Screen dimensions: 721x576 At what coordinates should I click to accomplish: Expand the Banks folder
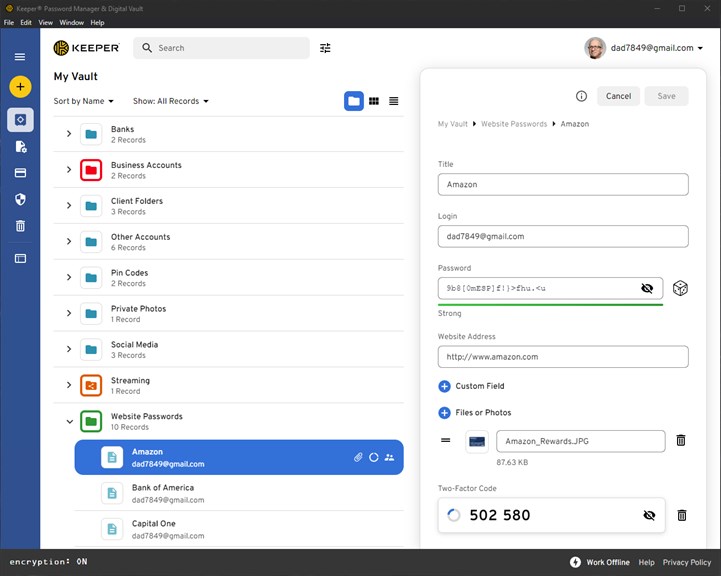[69, 134]
